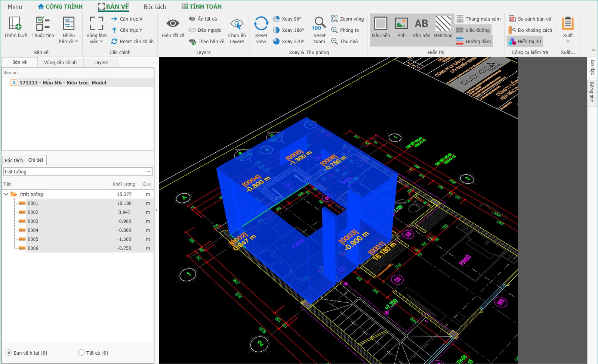
Task: Open the TÍNH TOÁN ribbon tab
Action: (x=201, y=7)
